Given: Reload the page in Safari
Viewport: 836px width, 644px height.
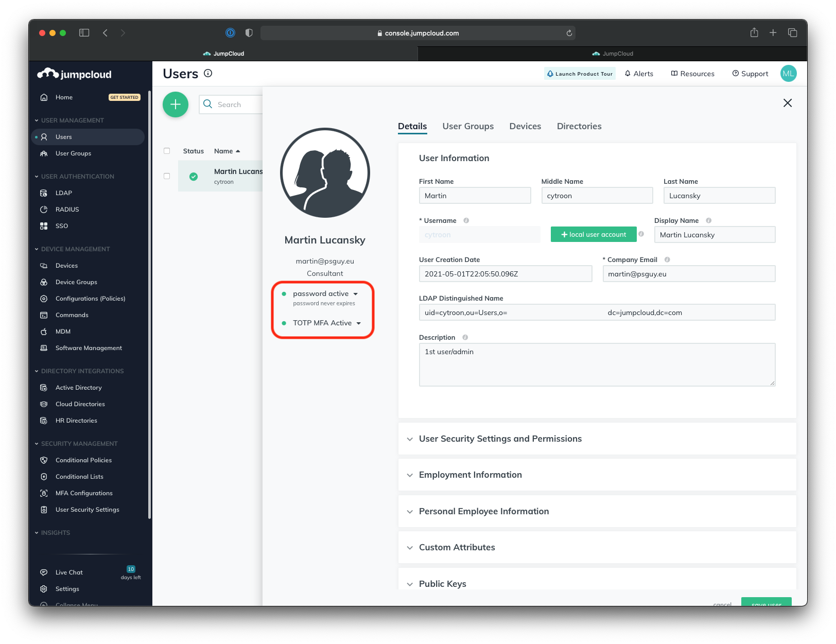Looking at the screenshot, I should (x=569, y=33).
